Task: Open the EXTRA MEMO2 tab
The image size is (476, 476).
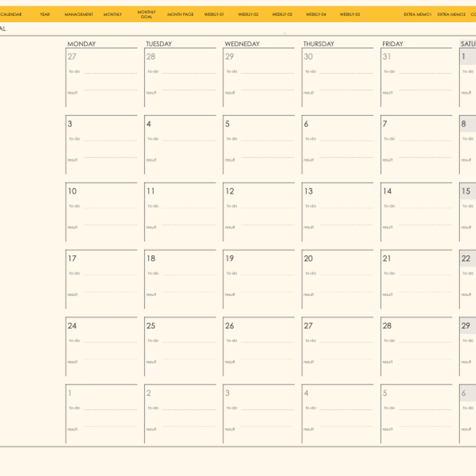Action: 451,14
